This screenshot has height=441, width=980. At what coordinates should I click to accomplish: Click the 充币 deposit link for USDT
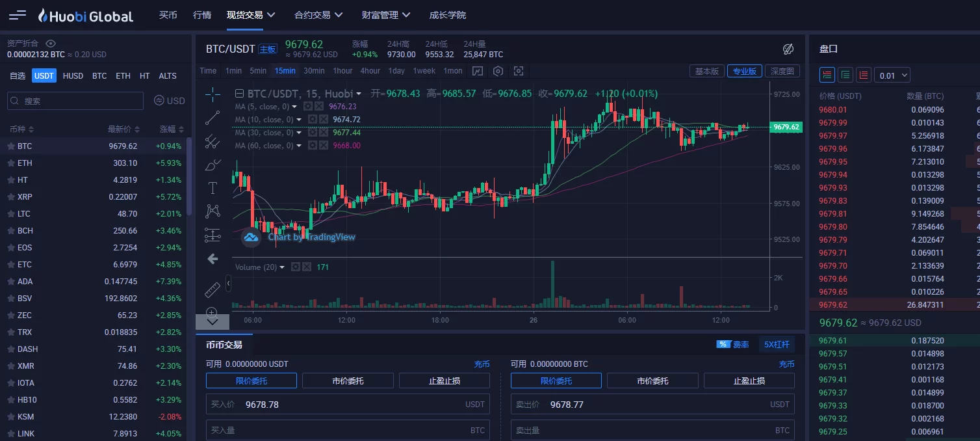coord(482,364)
